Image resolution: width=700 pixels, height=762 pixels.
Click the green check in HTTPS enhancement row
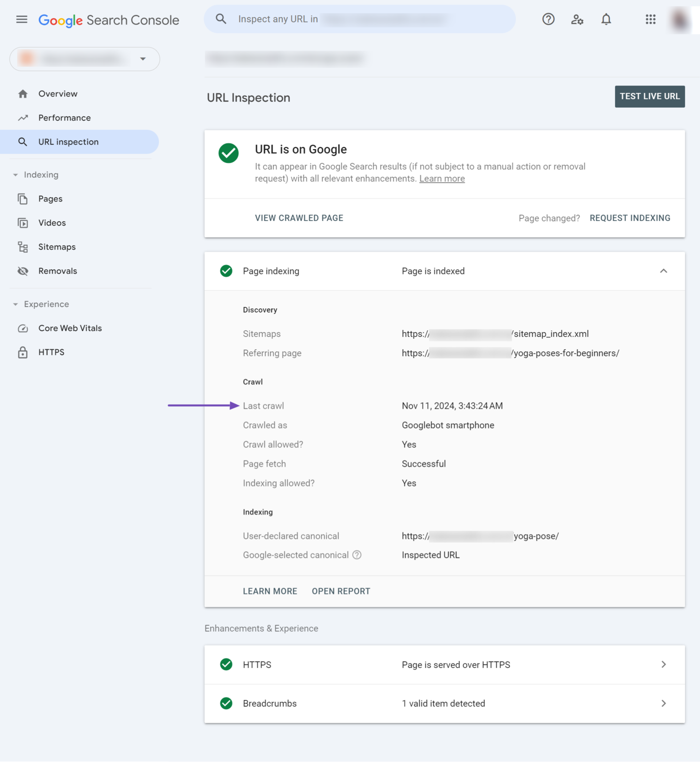click(x=226, y=664)
